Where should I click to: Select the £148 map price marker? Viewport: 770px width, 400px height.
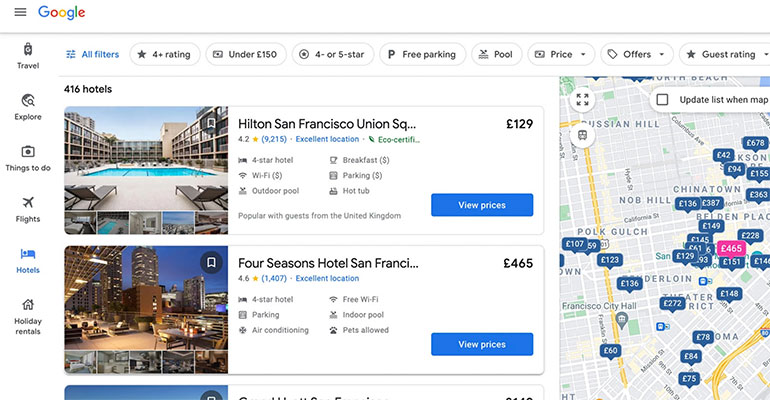[729, 294]
